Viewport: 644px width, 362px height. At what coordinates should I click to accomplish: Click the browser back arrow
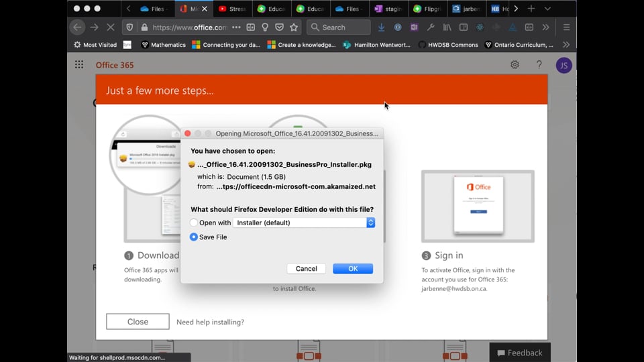[77, 27]
